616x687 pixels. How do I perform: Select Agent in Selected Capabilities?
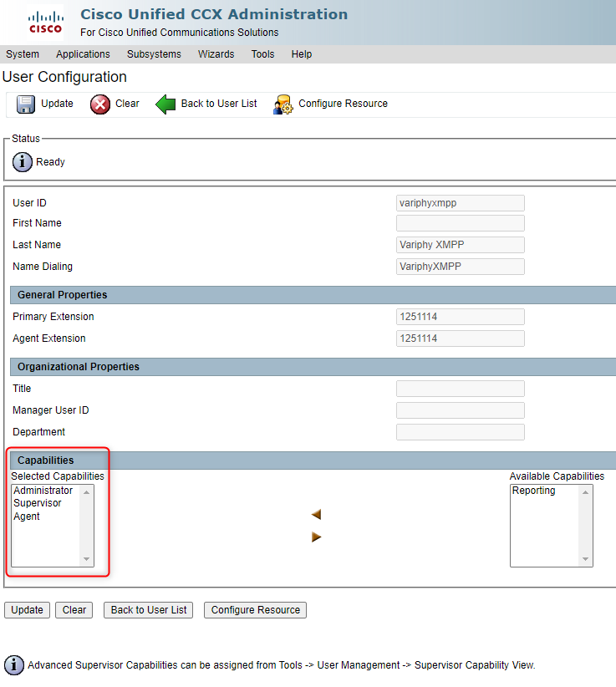[x=26, y=517]
